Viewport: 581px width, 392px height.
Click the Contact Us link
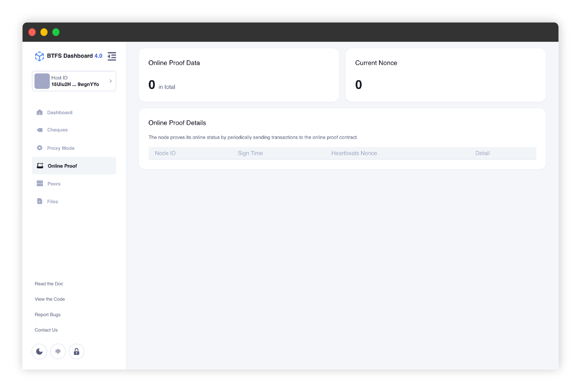click(46, 330)
